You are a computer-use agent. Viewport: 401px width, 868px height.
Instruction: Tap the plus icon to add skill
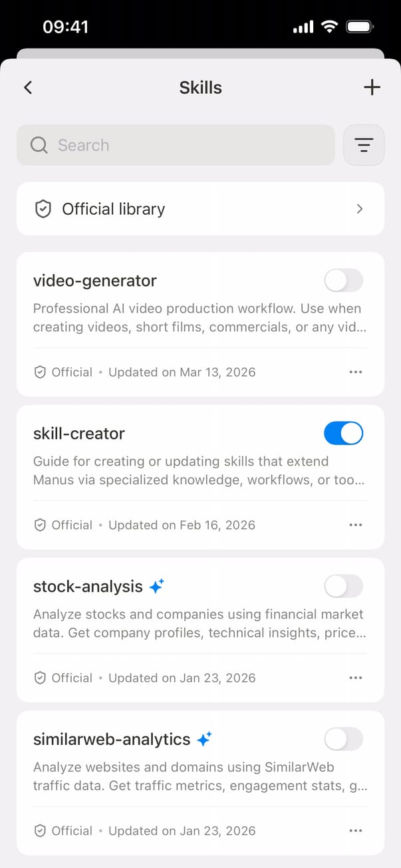click(x=372, y=87)
